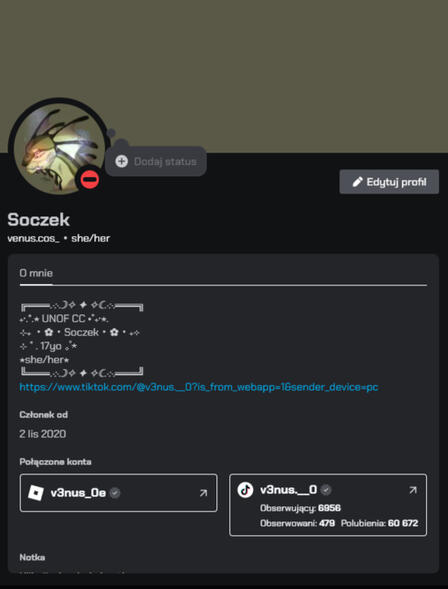448x589 pixels.
Task: Click the plus icon in Dodaj status
Action: (121, 162)
